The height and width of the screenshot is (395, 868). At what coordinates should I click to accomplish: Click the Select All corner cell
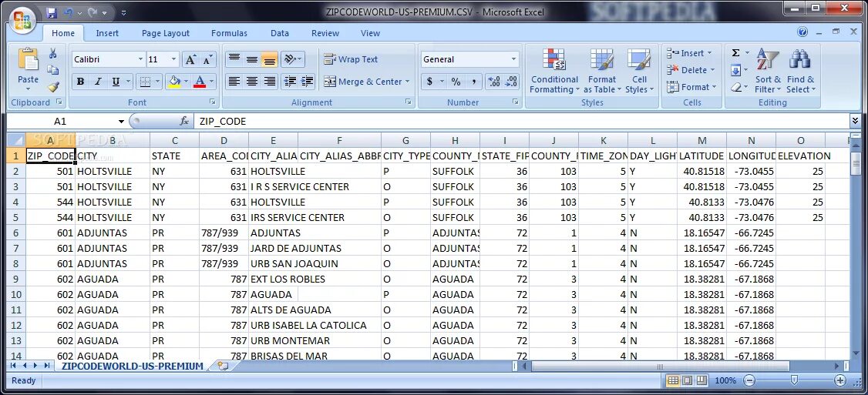17,140
